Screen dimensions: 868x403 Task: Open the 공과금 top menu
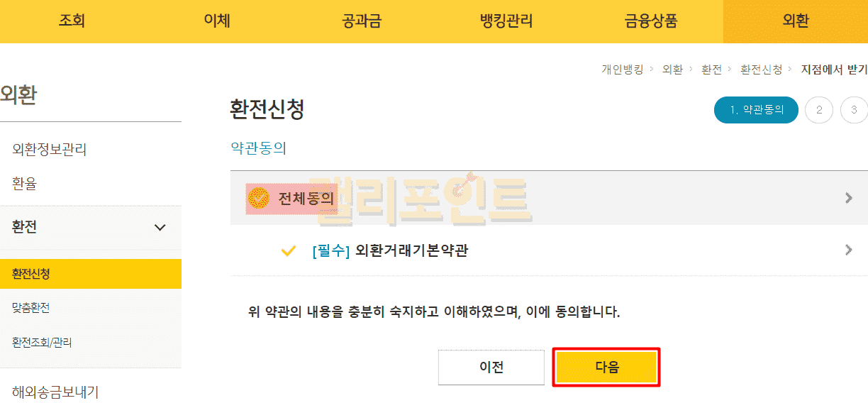(362, 21)
